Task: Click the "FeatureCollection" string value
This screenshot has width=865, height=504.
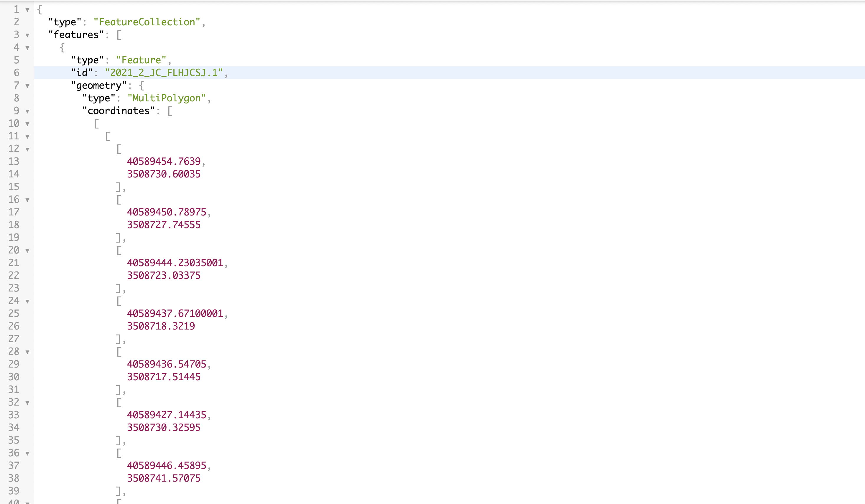Action: 147,22
